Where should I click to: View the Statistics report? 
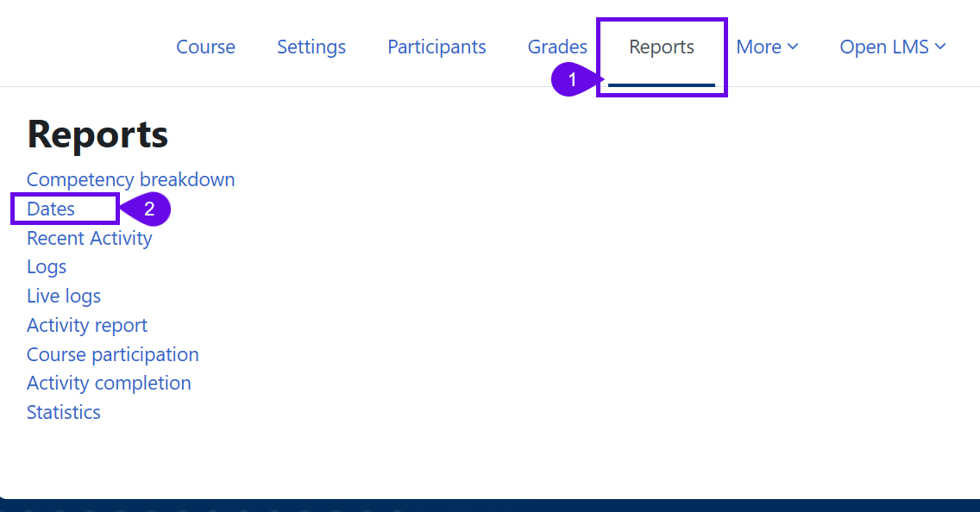coord(64,412)
